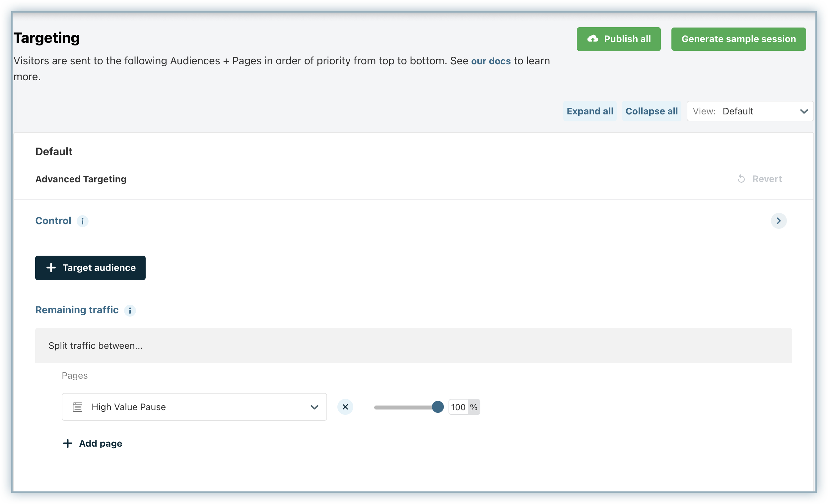Click Collapse all button

[x=651, y=111]
